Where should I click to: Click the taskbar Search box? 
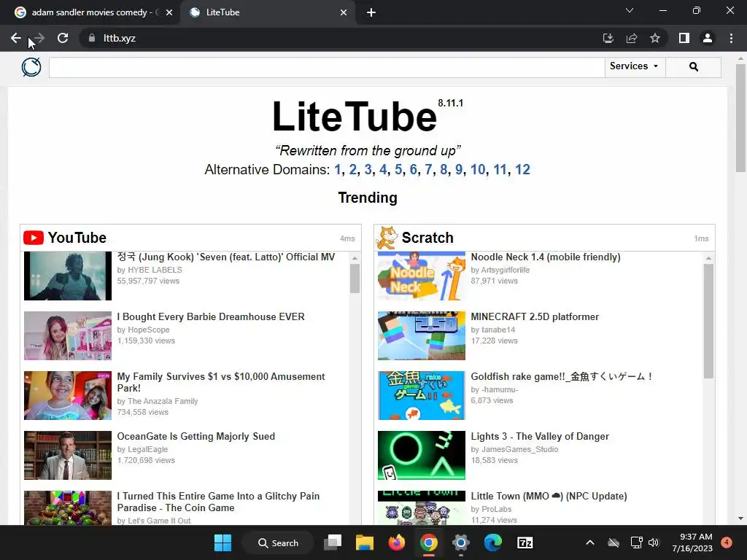point(278,542)
